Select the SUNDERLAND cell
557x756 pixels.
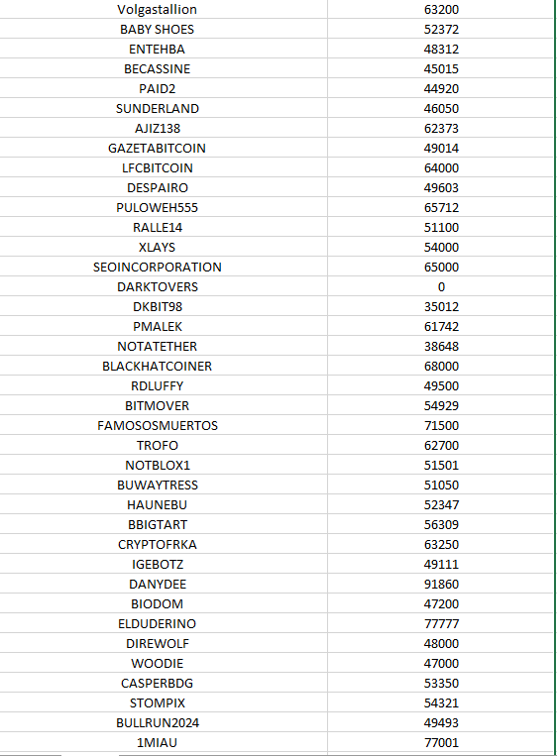(158, 108)
